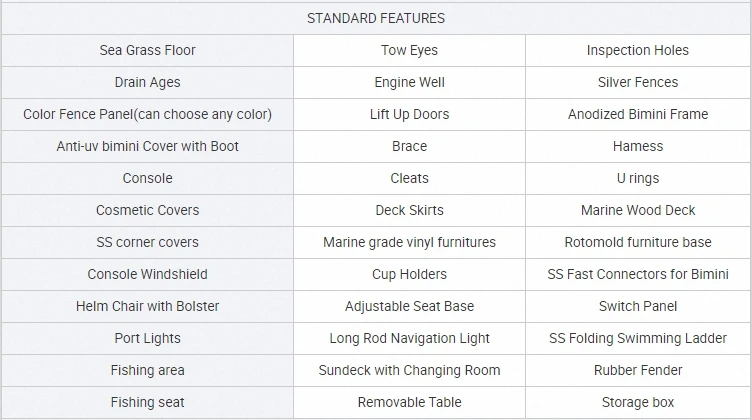752x420 pixels.
Task: Select the Marine Wood Deck cell
Action: coord(637,210)
